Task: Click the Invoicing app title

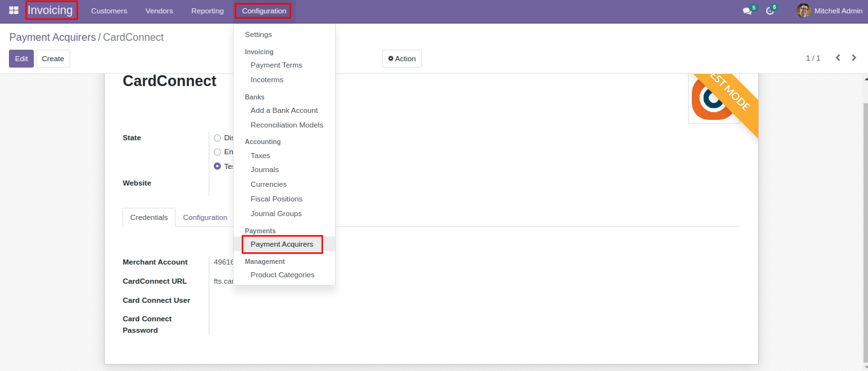Action: pyautogui.click(x=50, y=10)
